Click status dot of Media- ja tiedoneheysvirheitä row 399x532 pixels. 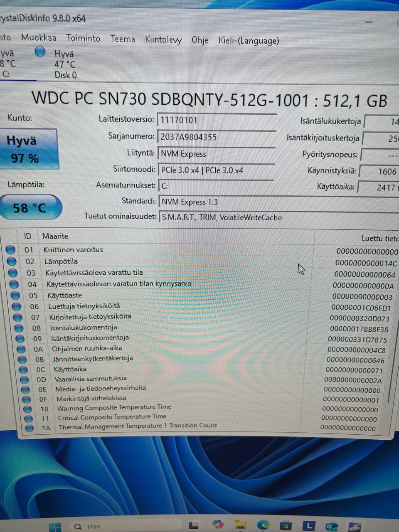(25, 389)
